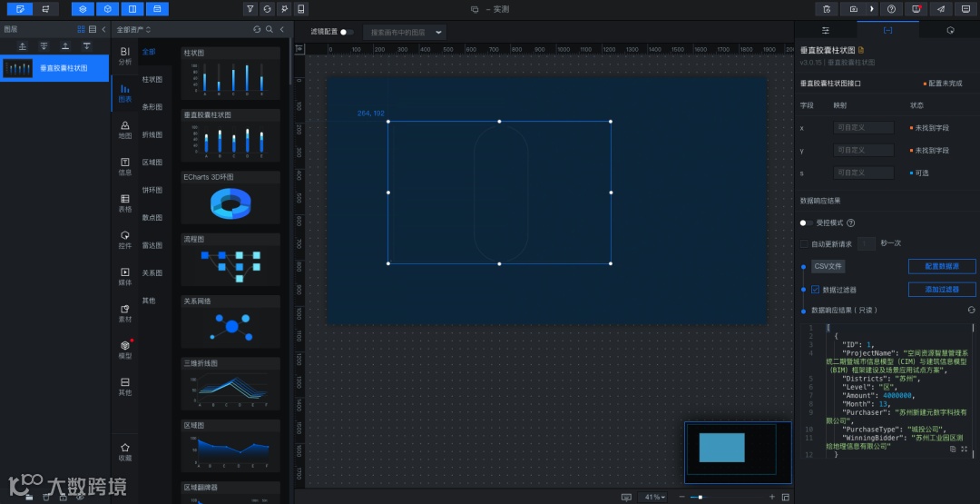
Task: Open the pin/beautify tool icon
Action: point(284,9)
